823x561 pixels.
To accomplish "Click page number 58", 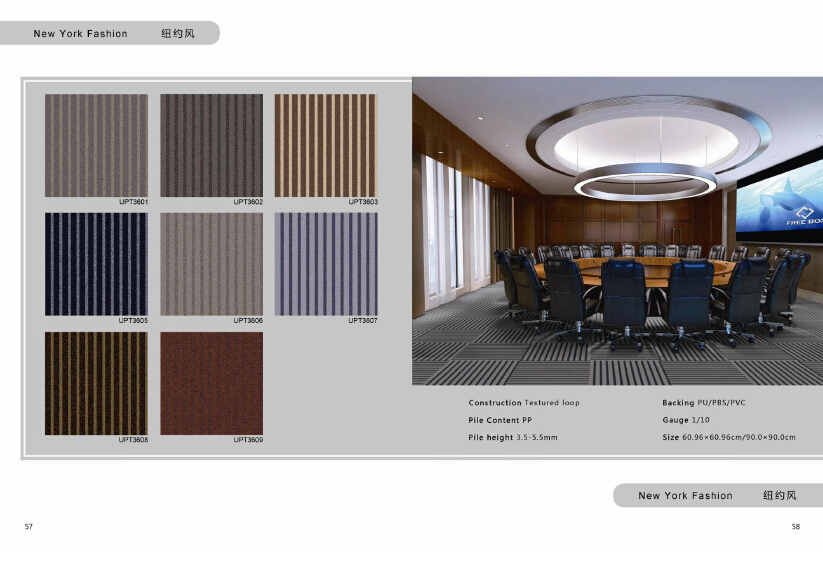I will (795, 526).
